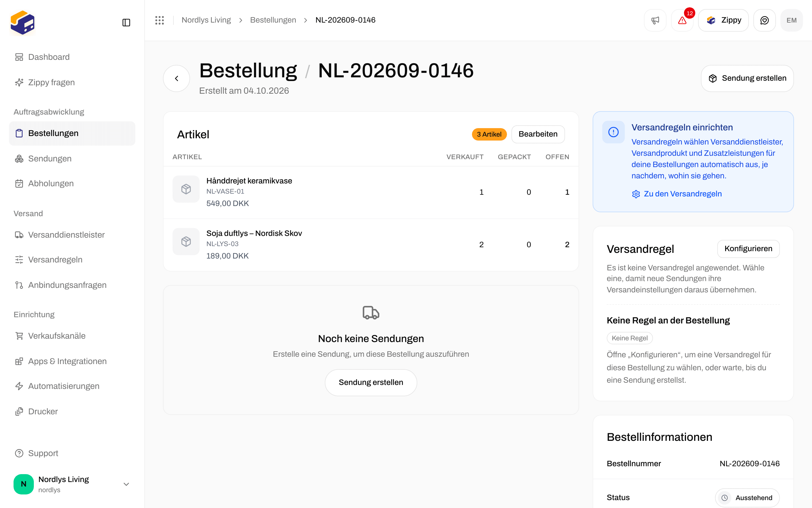Open the chat support bubble icon
Screen dimensions: 812x508
(764, 20)
